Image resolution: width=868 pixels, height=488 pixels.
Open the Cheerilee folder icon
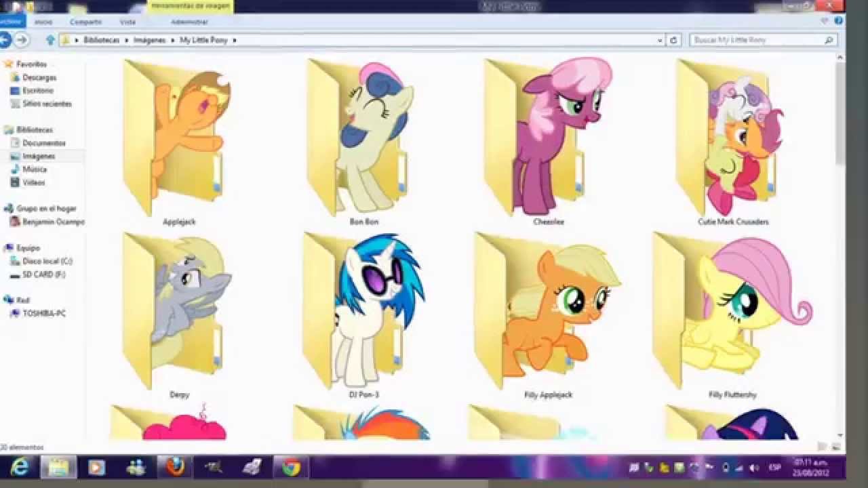(x=548, y=138)
